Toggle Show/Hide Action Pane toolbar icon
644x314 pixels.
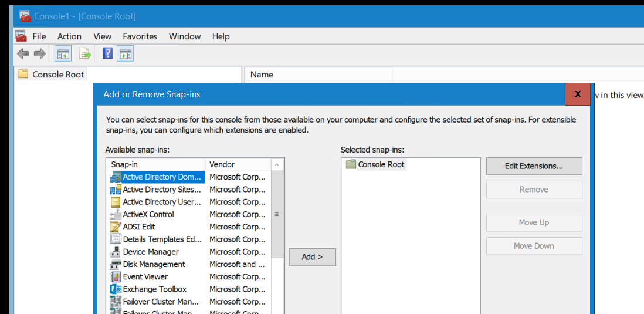(126, 54)
